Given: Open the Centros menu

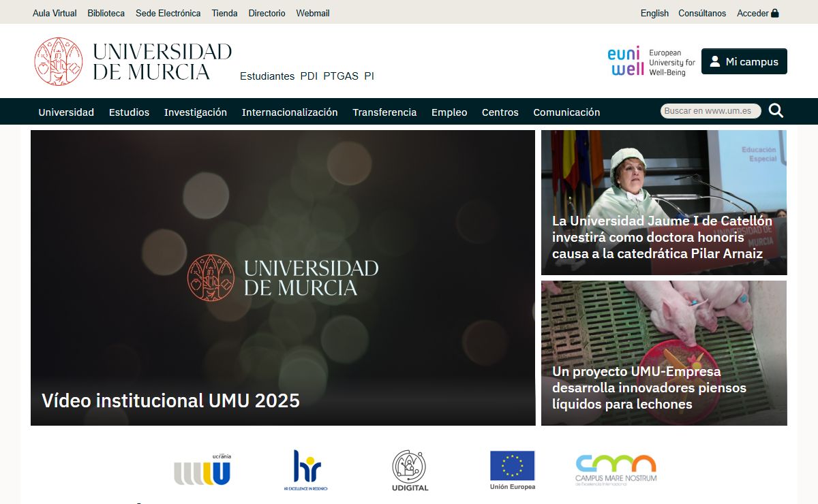Looking at the screenshot, I should coord(500,112).
